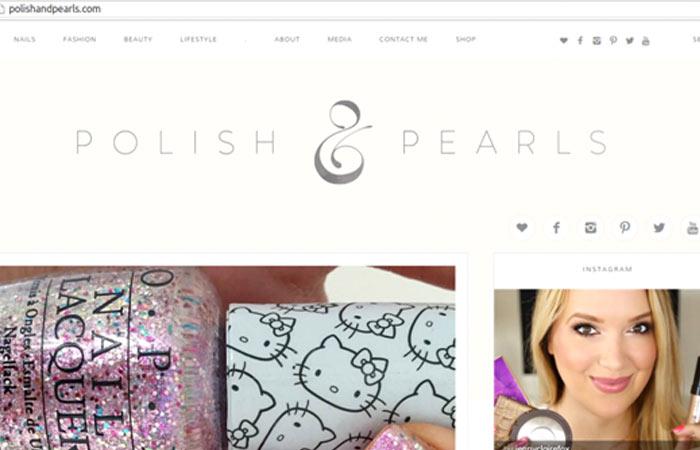Screen dimensions: 700x450
Task: Open YouTube icon in top navigation bar
Action: [x=646, y=41]
